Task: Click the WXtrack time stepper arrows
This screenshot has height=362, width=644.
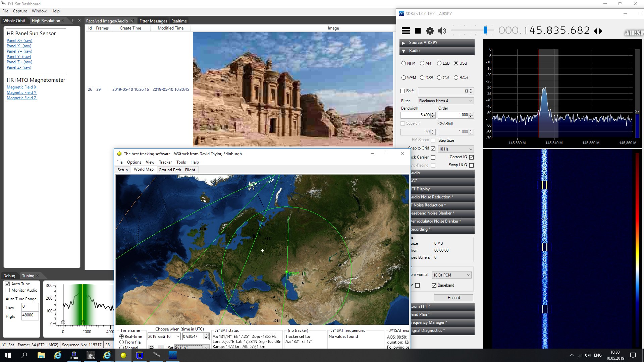Action: point(206,337)
